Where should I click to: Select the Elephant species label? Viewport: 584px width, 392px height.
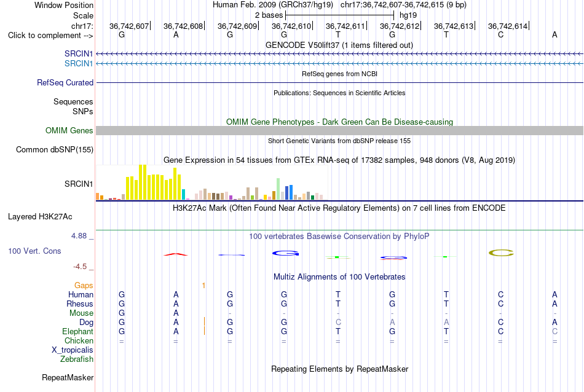point(78,332)
